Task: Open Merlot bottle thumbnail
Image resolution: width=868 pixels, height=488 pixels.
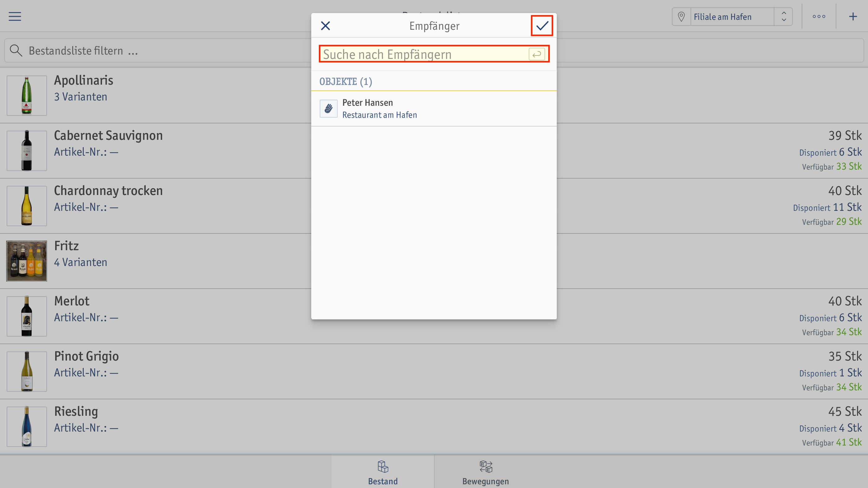Action: pyautogui.click(x=27, y=316)
